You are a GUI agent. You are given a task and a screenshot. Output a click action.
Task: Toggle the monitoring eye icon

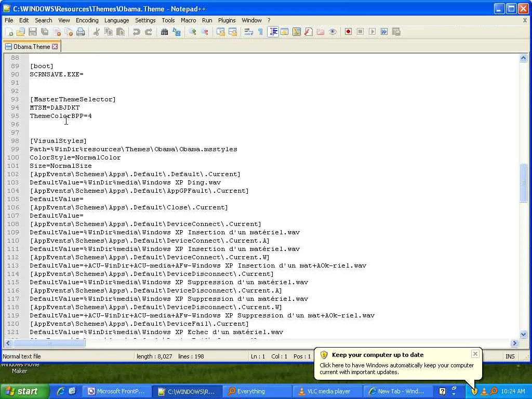[332, 32]
